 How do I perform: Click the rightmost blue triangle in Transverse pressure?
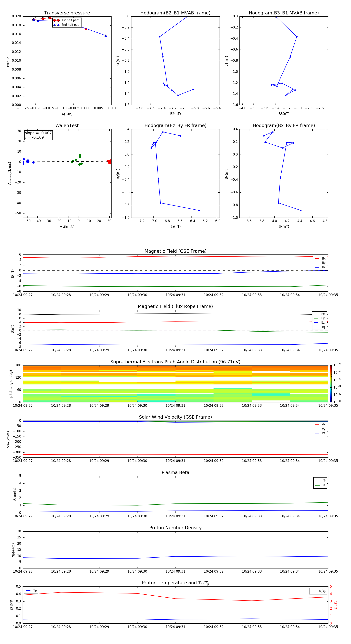pos(106,36)
